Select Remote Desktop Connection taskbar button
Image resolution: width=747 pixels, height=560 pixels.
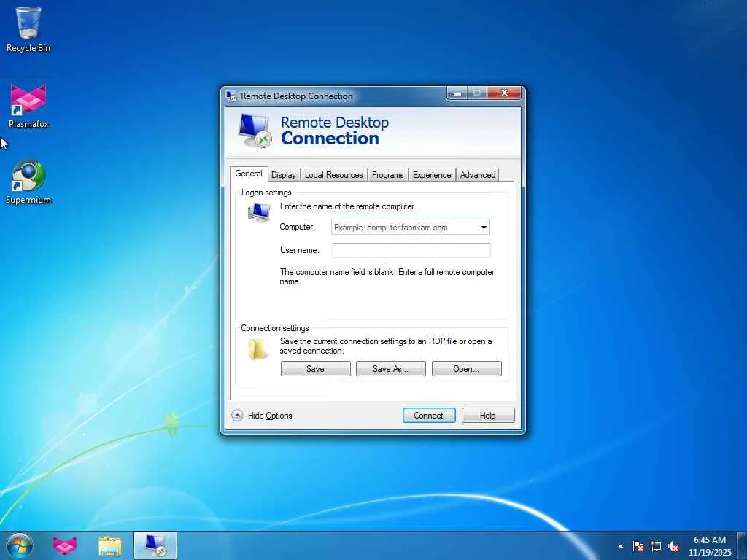tap(155, 545)
